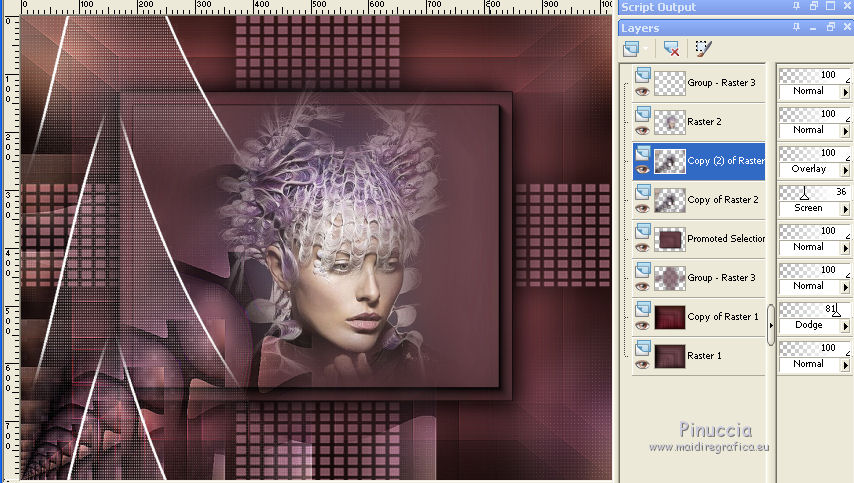Click the Delete Layer icon
Viewport: 854px width, 483px height.
[672, 48]
